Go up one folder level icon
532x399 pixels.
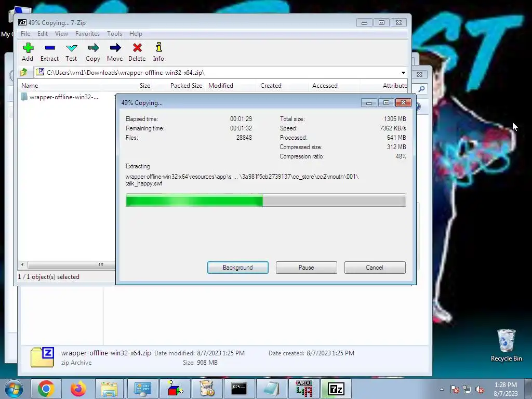point(24,72)
